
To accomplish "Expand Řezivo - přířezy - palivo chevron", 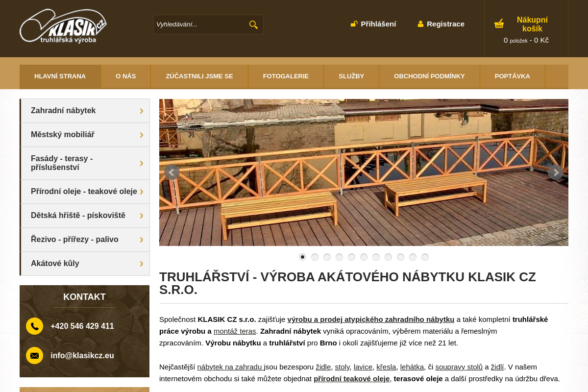I will click(142, 240).
